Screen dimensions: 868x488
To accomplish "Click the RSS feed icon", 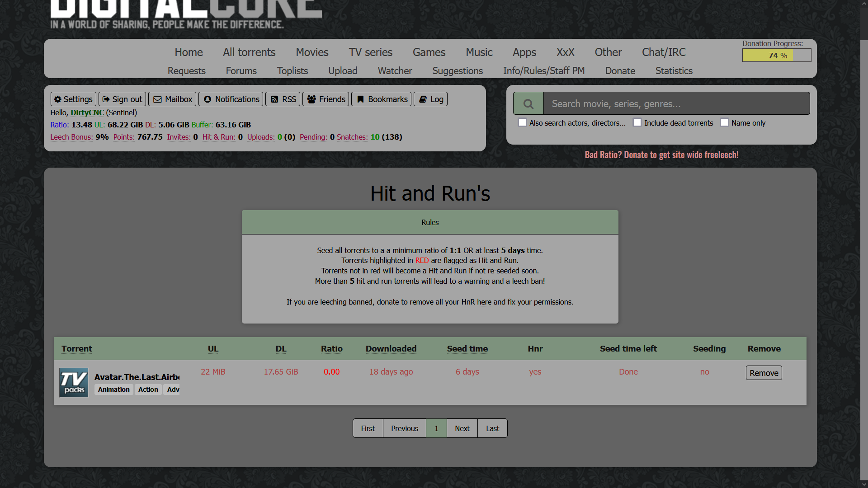I will (x=274, y=99).
